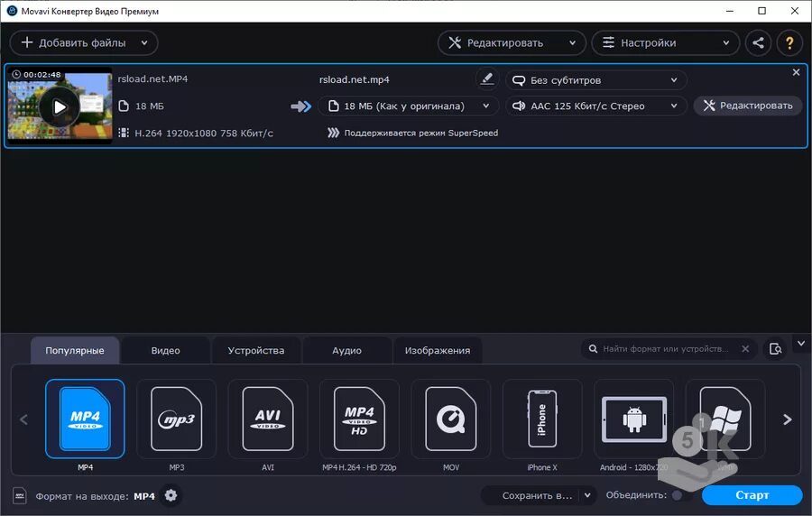Click the Share icon button
The height and width of the screenshot is (516, 812).
click(758, 42)
